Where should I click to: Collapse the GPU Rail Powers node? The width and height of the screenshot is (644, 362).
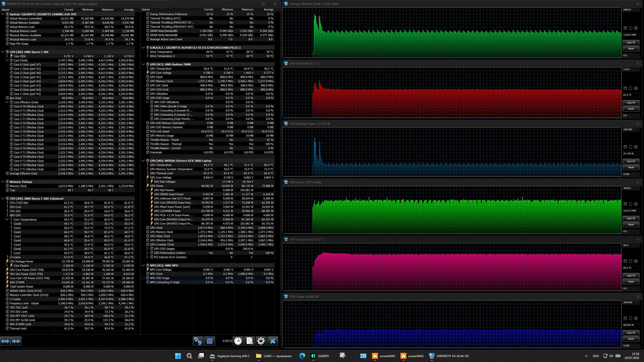point(147,190)
